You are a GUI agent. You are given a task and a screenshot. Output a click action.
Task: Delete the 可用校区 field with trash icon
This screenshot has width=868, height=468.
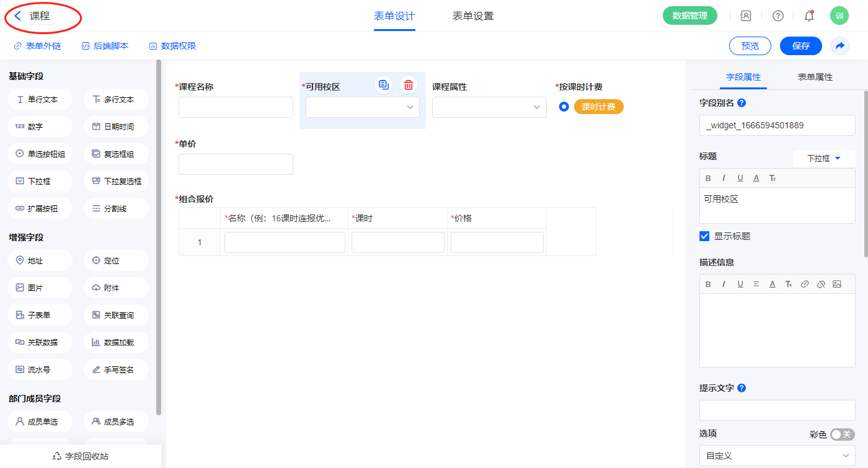pyautogui.click(x=408, y=86)
